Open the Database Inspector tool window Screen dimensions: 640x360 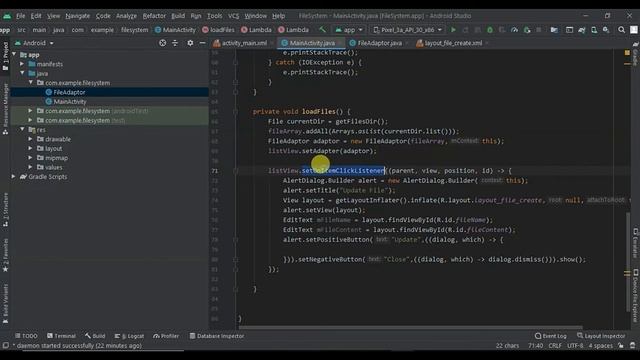click(x=217, y=336)
